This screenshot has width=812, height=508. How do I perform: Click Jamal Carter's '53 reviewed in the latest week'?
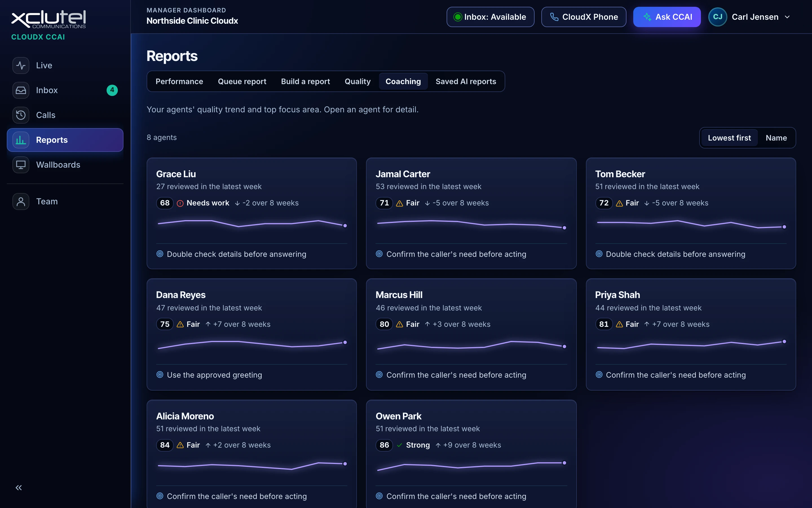click(x=429, y=187)
